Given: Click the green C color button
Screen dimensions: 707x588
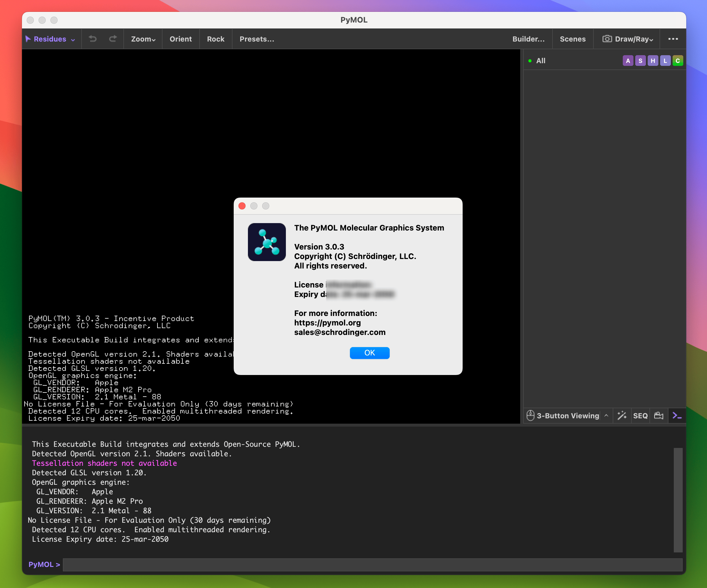Looking at the screenshot, I should pyautogui.click(x=677, y=61).
